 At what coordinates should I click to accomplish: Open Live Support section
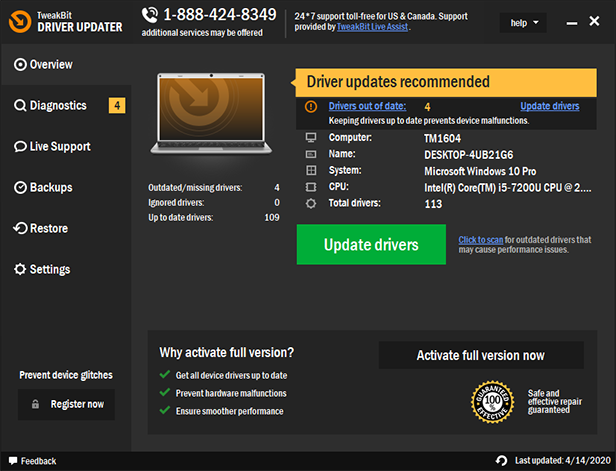point(66,146)
